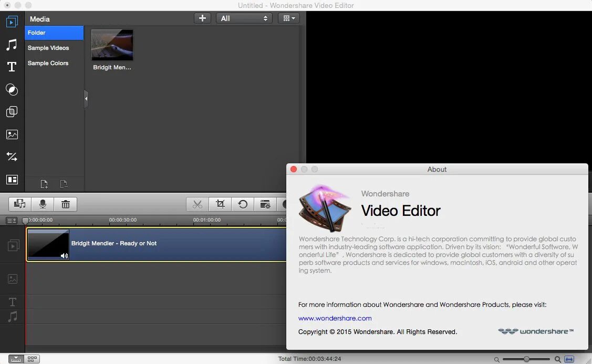This screenshot has height=364, width=592.
Task: Click the zoom in magnifier icon
Action: pyautogui.click(x=558, y=359)
